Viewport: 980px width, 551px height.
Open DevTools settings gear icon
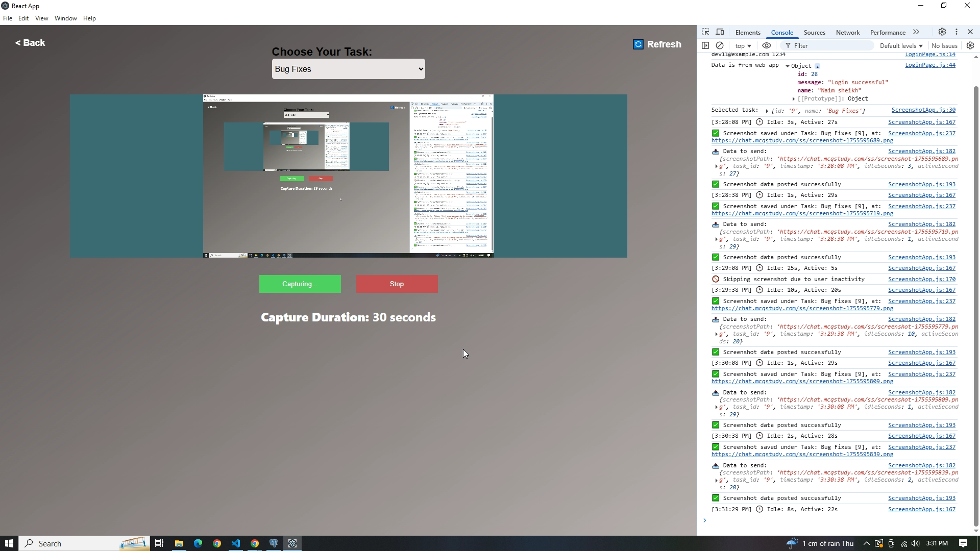(942, 32)
